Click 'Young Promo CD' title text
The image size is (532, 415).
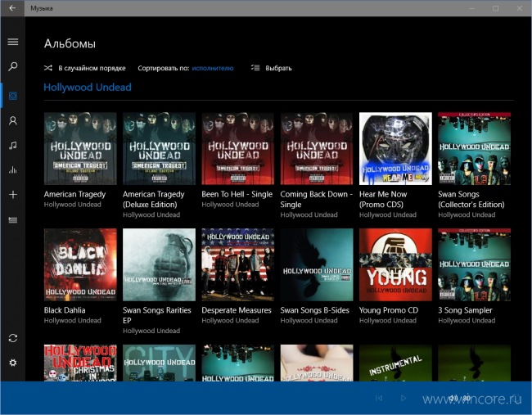click(389, 310)
